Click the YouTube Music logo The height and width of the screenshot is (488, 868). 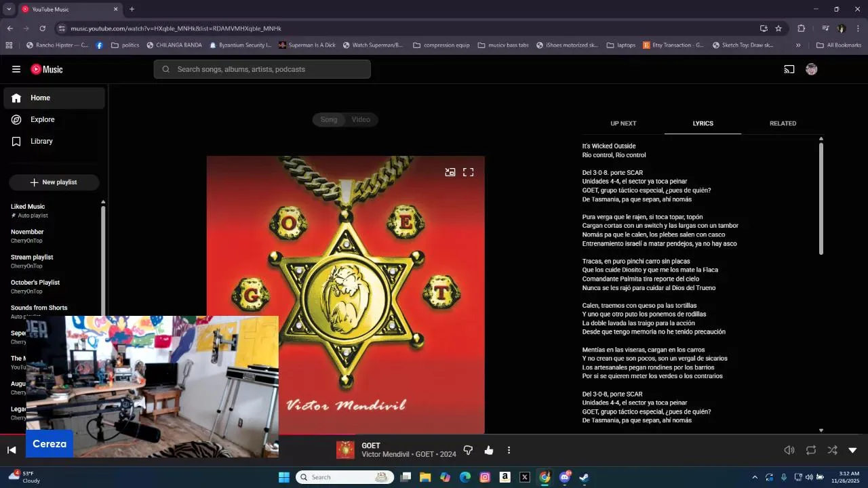pyautogui.click(x=47, y=69)
